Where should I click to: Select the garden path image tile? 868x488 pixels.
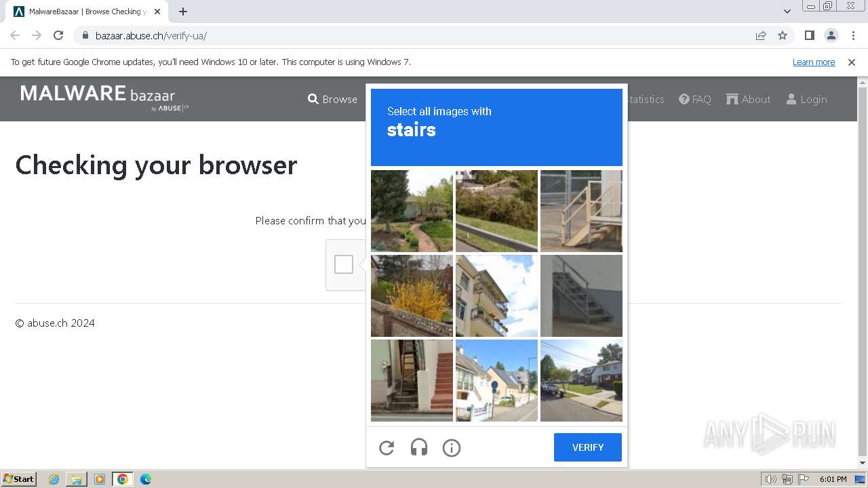(412, 211)
